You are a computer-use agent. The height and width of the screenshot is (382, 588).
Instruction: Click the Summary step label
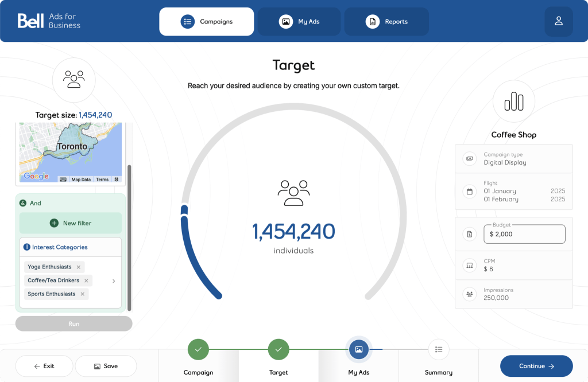coord(439,372)
